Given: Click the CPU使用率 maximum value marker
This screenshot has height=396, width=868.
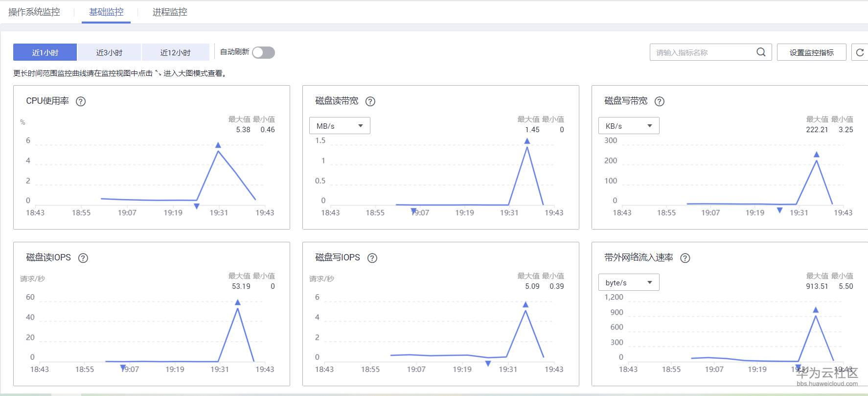Looking at the screenshot, I should 218,145.
